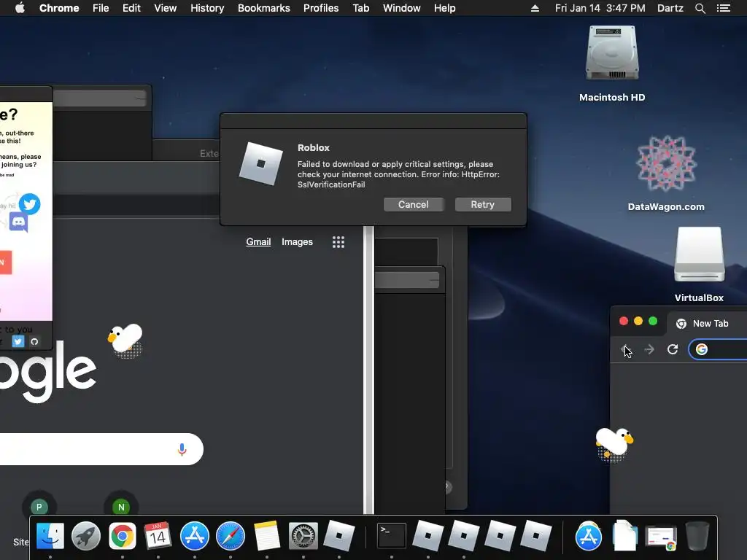This screenshot has width=747, height=560.
Task: Restore minimized Chrome window thumbnail in dock
Action: pyautogui.click(x=661, y=537)
